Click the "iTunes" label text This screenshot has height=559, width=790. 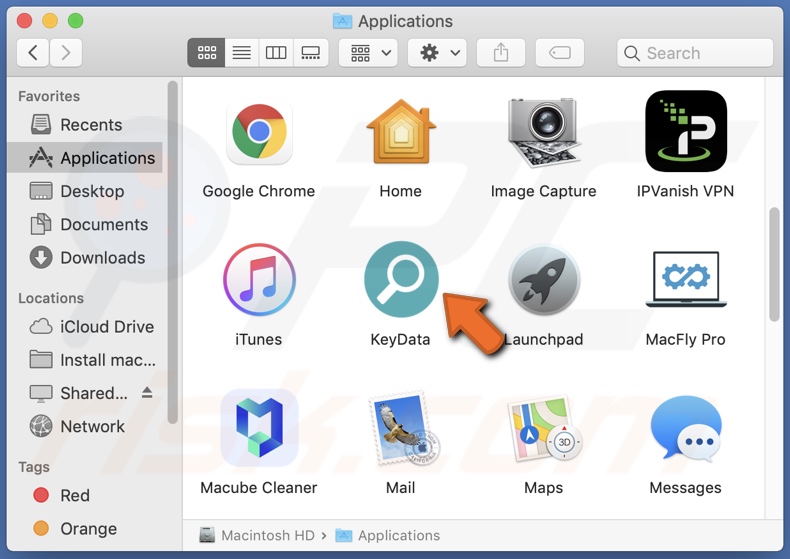tap(258, 339)
